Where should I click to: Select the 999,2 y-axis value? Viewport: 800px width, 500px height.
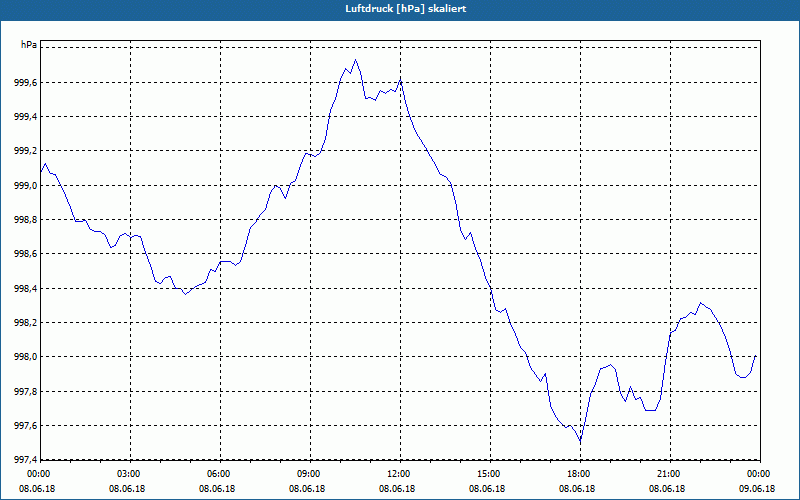[25, 151]
